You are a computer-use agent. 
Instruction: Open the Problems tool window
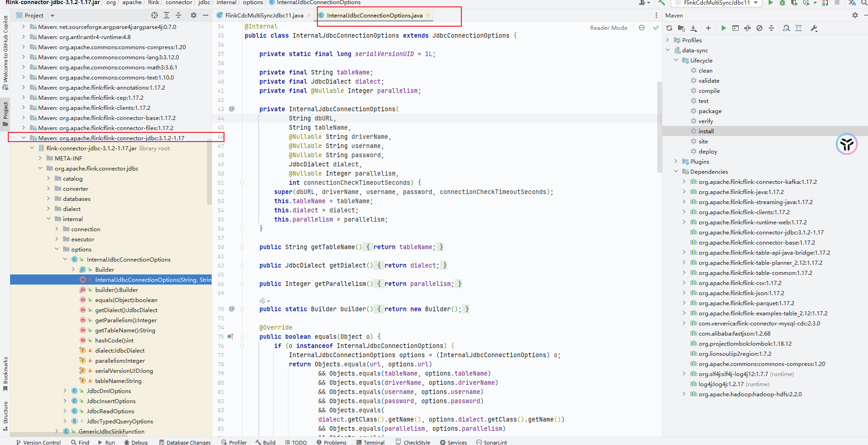331,442
